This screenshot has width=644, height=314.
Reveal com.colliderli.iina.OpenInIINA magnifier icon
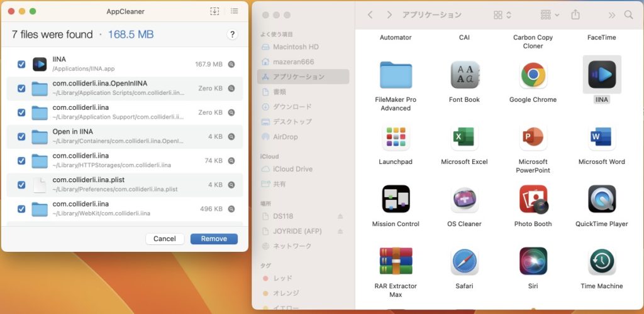(x=231, y=89)
